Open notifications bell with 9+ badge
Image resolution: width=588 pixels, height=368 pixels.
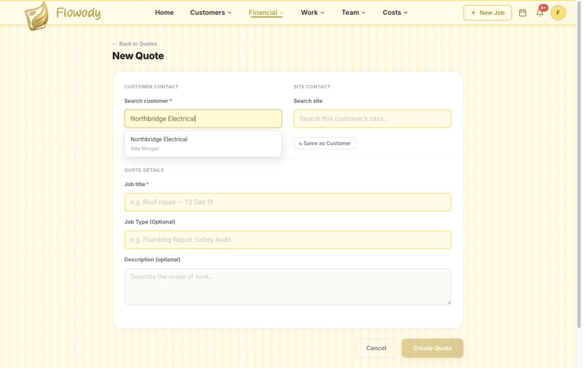pyautogui.click(x=540, y=13)
